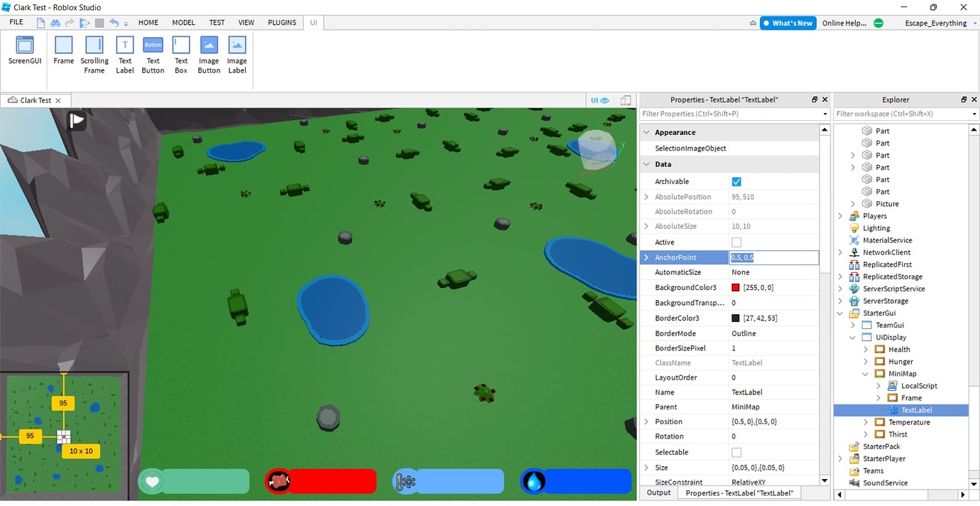This screenshot has height=506, width=980.
Task: Create a Text Box from the toolbar
Action: click(180, 50)
